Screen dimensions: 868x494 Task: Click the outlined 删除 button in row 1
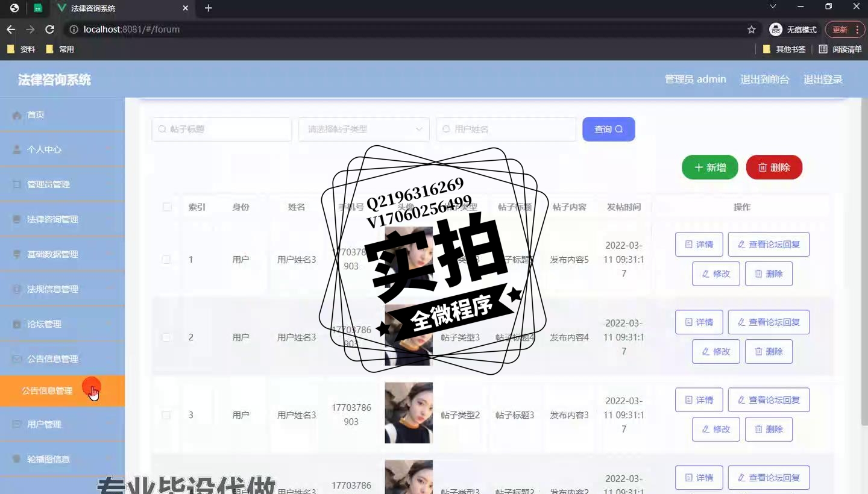(769, 274)
